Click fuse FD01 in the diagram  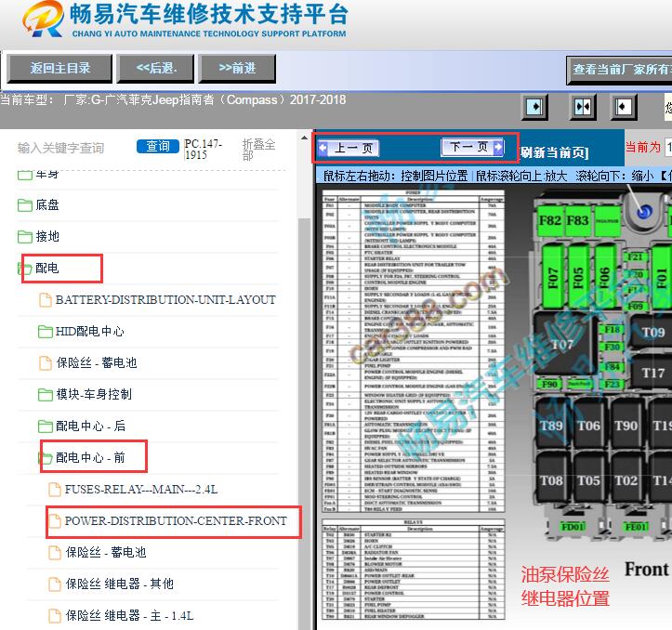point(573,527)
